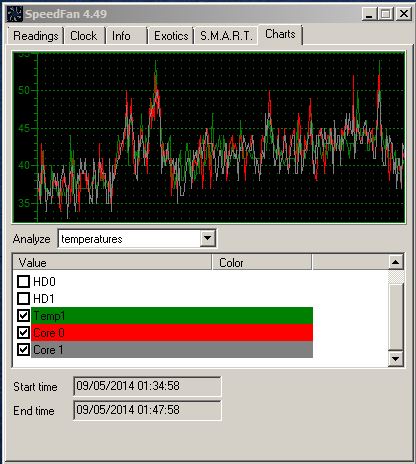Viewport: 416px width, 464px height.
Task: Click the 45 axis label on chart
Action: click(24, 128)
